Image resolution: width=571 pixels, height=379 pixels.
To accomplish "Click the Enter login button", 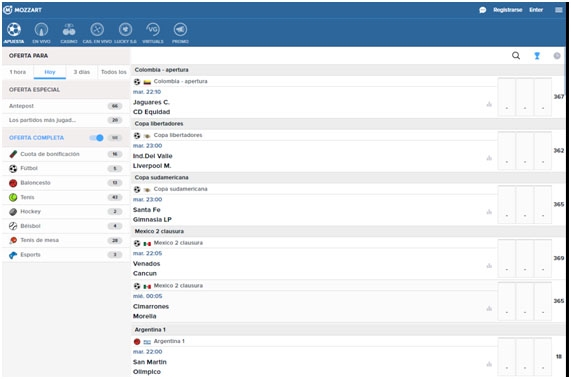I will click(x=536, y=10).
